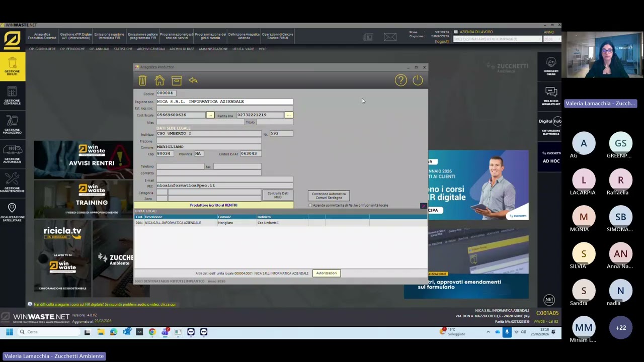Open Windows Start menu
Image resolution: width=644 pixels, height=362 pixels.
point(9,332)
